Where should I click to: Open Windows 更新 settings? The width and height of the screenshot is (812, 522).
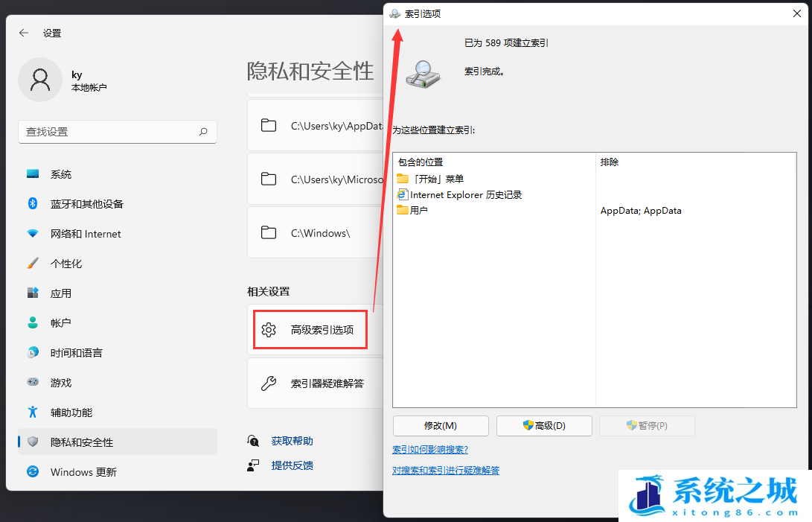click(x=118, y=471)
